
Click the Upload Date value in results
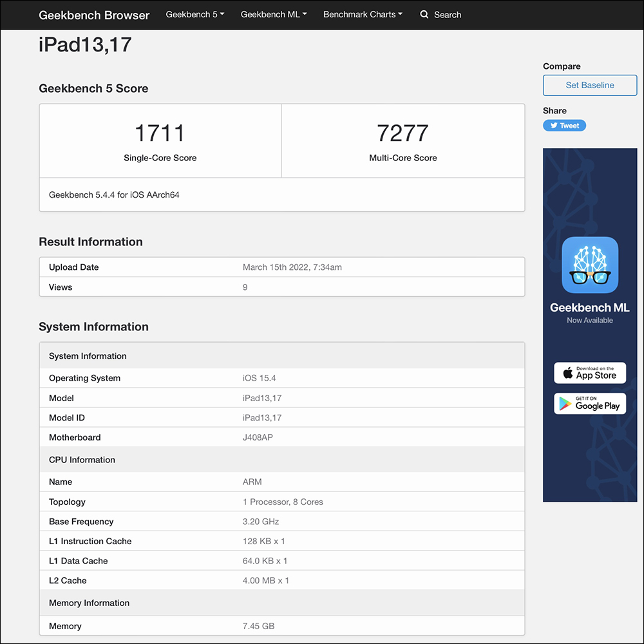tap(292, 267)
